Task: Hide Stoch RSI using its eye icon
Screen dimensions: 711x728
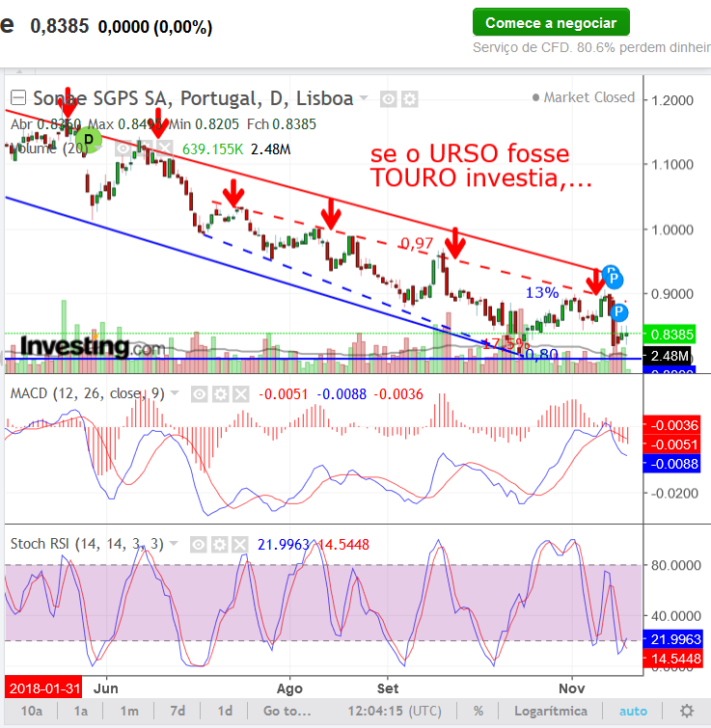Action: (x=199, y=545)
